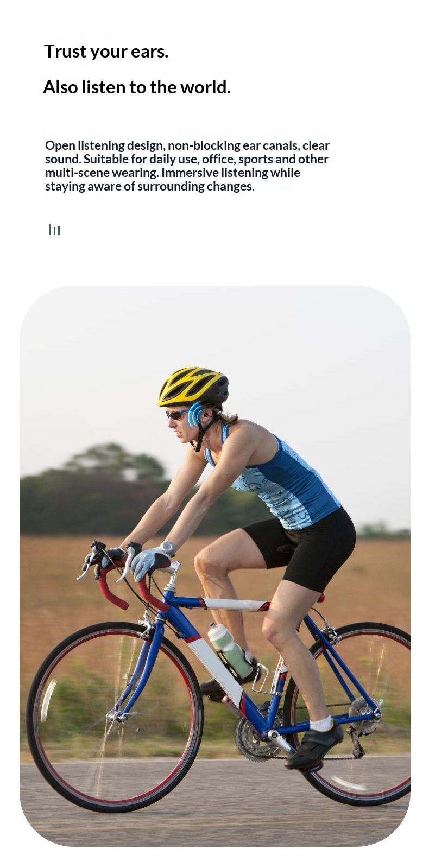Screen dimensions: 429x868
Task: Click the bicycle's front wheel
Action: click(x=115, y=717)
